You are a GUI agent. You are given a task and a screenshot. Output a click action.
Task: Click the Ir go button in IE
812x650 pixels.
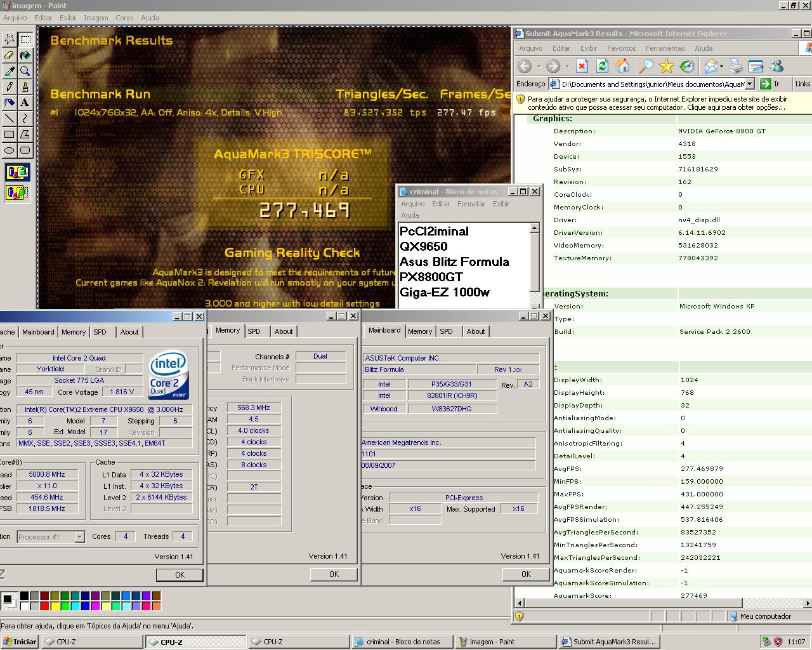coord(771,84)
